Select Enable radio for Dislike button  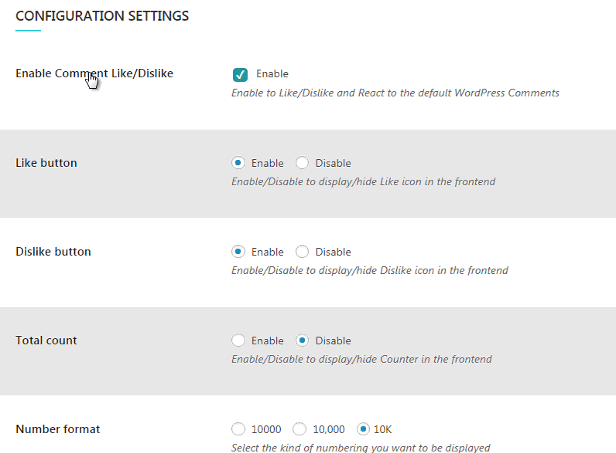click(x=238, y=251)
